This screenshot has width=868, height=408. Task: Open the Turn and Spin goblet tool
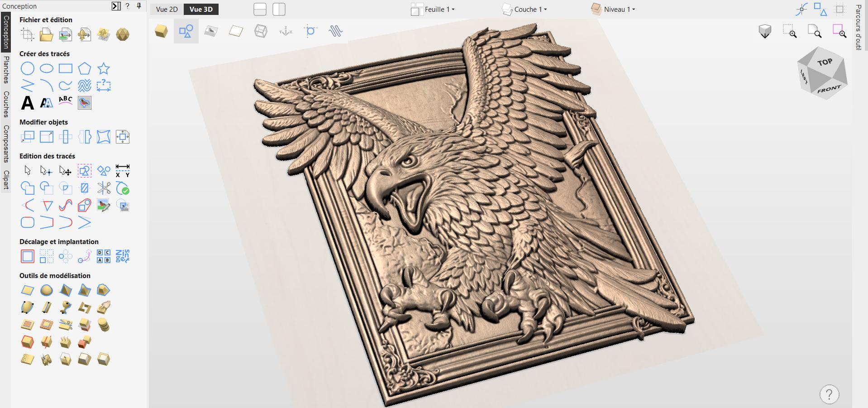[66, 307]
